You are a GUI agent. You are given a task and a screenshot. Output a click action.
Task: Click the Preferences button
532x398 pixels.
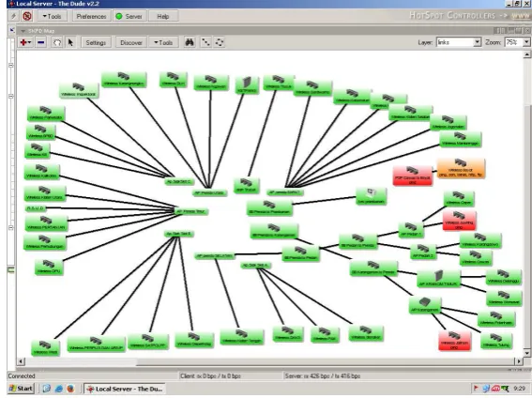click(x=91, y=16)
